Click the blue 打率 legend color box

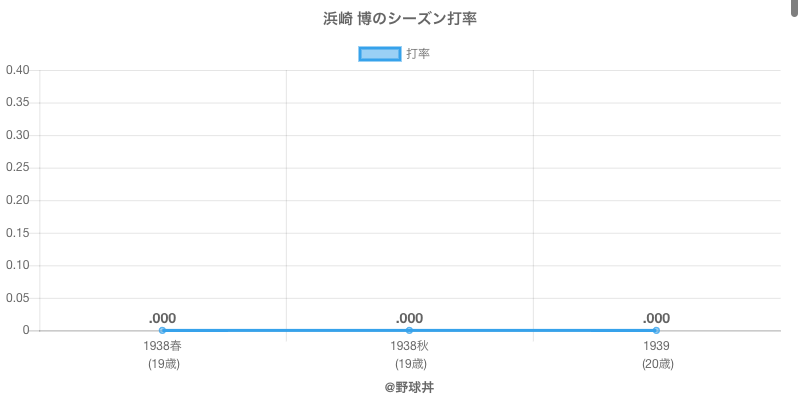(x=379, y=54)
